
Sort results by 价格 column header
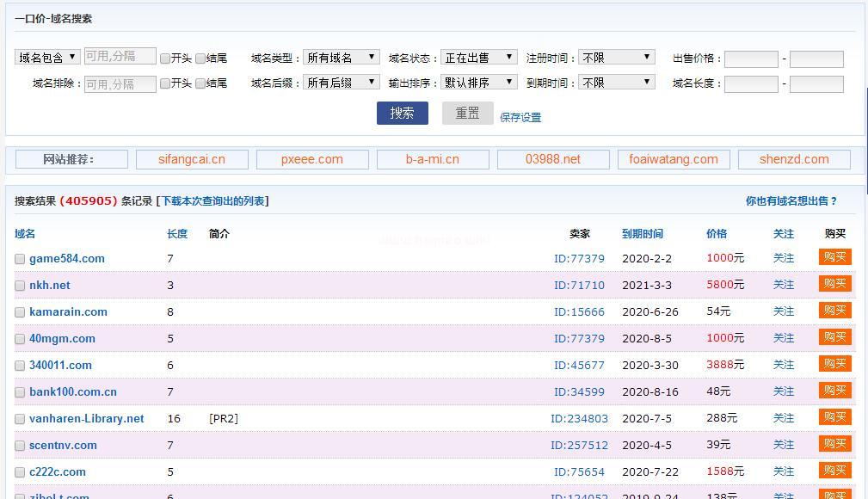[716, 233]
